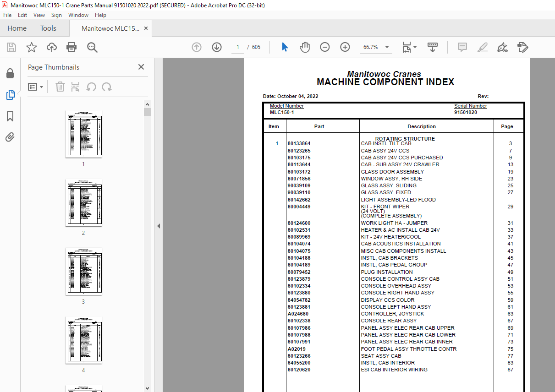Viewport: 555px width, 392px height.
Task: Open the Bookmarks sidebar icon
Action: (x=10, y=116)
